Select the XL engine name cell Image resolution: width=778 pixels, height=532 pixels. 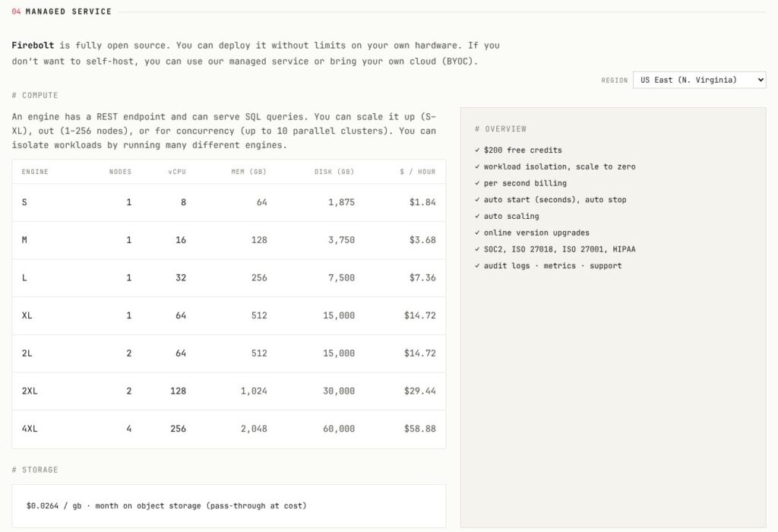pyautogui.click(x=27, y=315)
